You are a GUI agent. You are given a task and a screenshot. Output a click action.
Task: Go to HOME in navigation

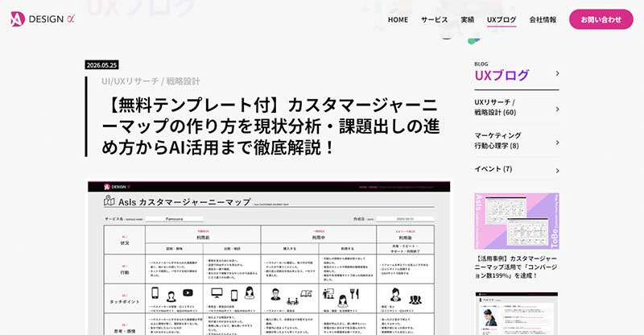[x=398, y=19]
